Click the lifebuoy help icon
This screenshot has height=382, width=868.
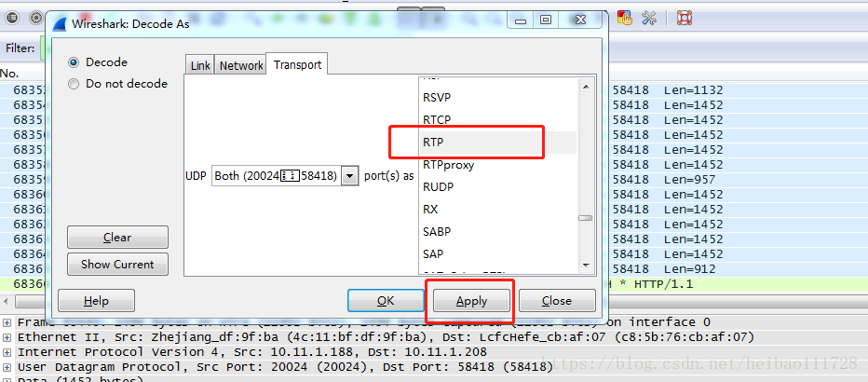point(685,18)
